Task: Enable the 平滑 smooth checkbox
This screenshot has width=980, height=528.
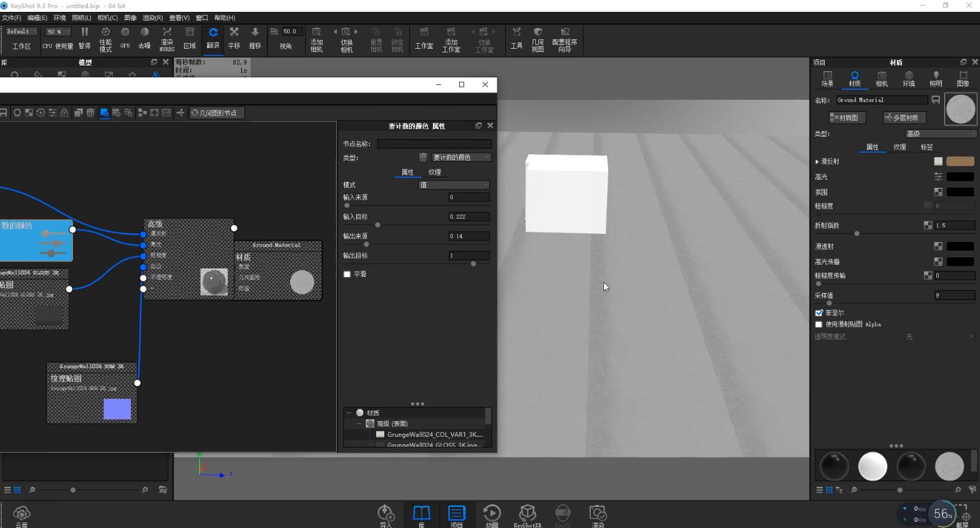Action: (347, 274)
